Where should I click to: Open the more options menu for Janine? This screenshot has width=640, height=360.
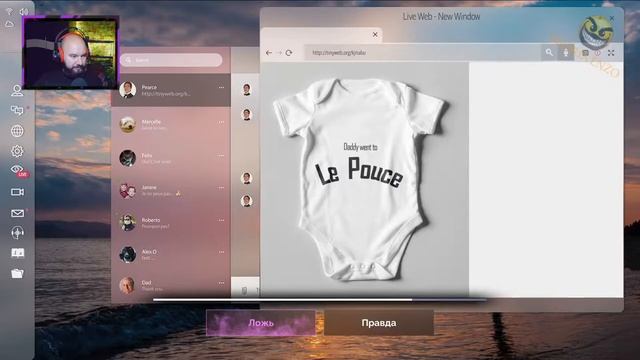(x=221, y=188)
